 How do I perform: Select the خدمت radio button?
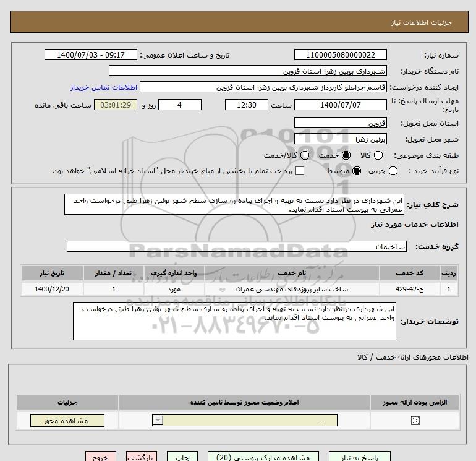pos(346,155)
